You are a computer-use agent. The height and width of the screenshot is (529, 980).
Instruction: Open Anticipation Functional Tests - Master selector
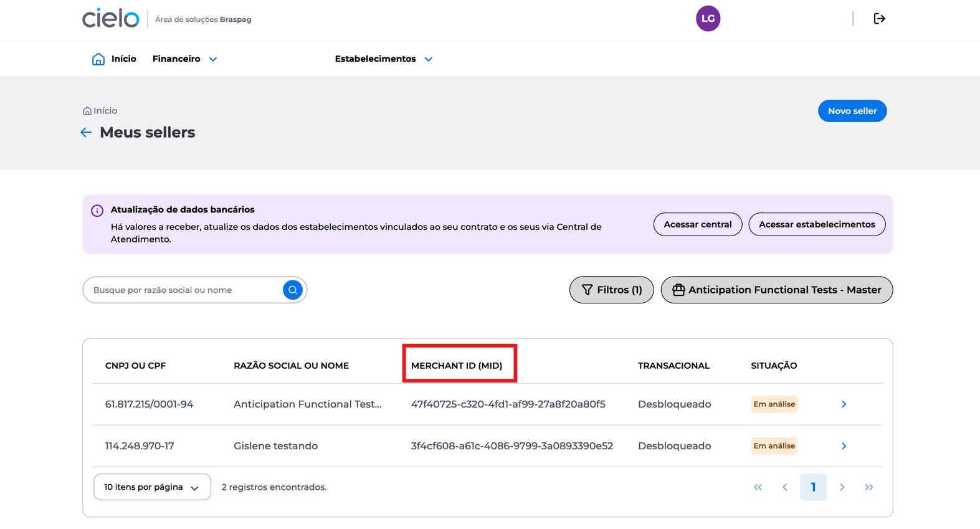pos(776,290)
